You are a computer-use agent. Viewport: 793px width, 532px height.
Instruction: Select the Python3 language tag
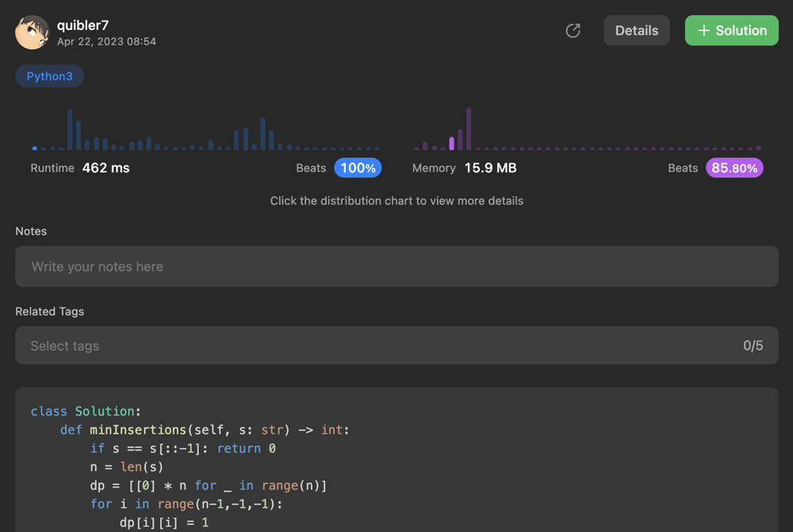click(x=50, y=76)
